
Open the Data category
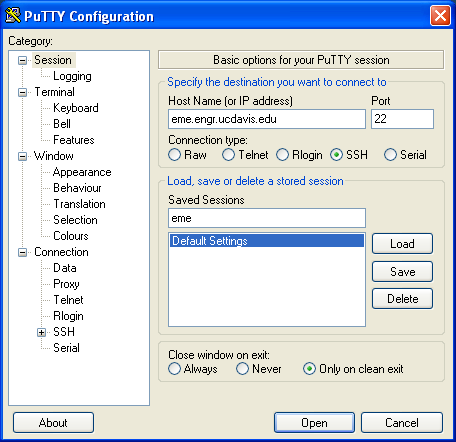pyautogui.click(x=65, y=268)
